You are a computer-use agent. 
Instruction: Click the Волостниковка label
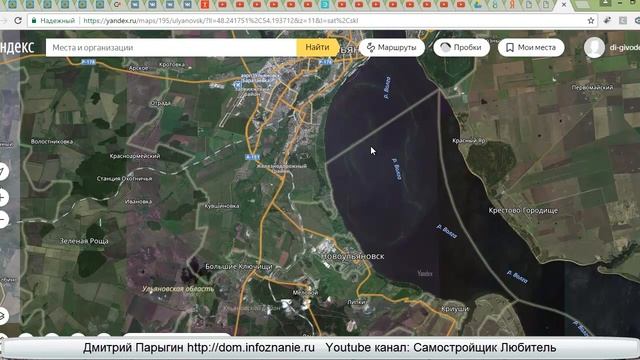coord(52,142)
